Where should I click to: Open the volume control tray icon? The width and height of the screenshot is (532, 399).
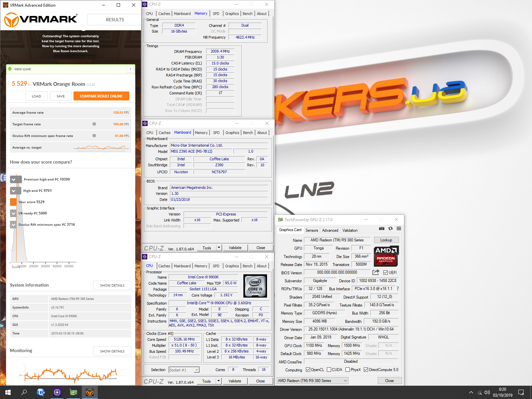coord(487,392)
